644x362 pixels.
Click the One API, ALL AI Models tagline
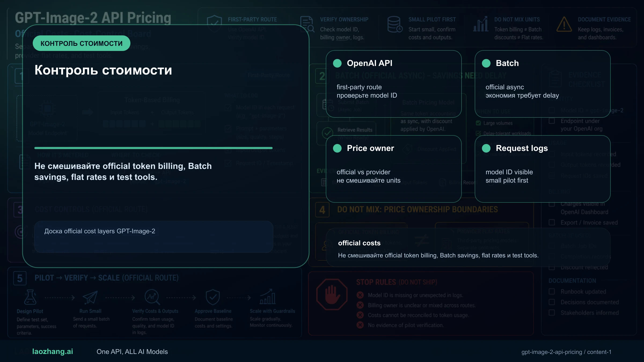pyautogui.click(x=132, y=352)
